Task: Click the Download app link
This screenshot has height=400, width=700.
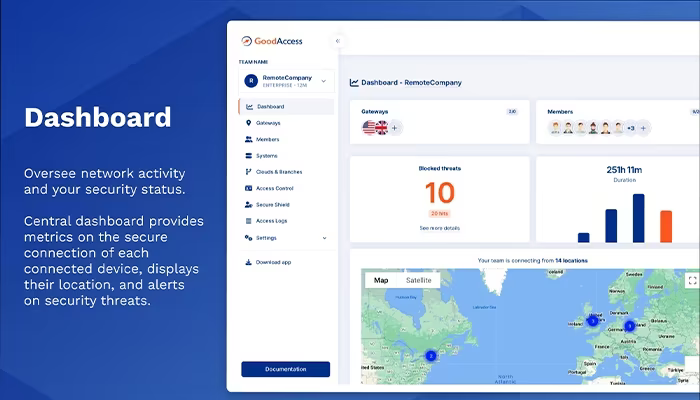Action: pyautogui.click(x=273, y=262)
